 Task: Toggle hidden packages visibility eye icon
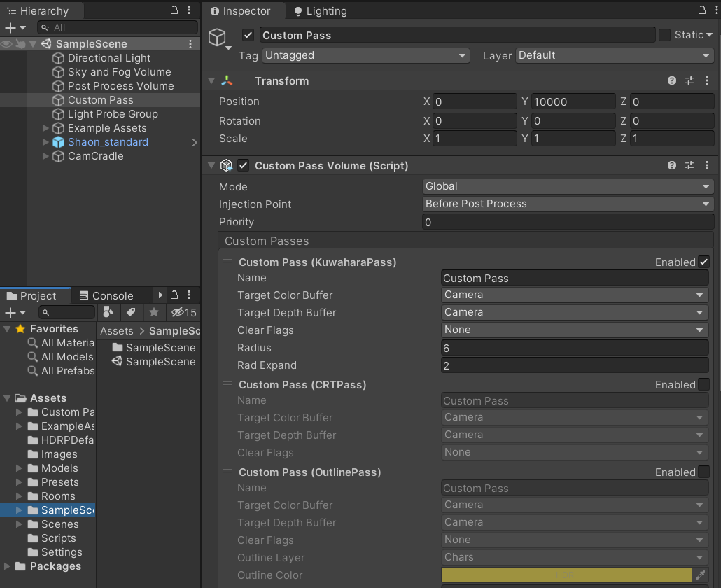pos(179,312)
